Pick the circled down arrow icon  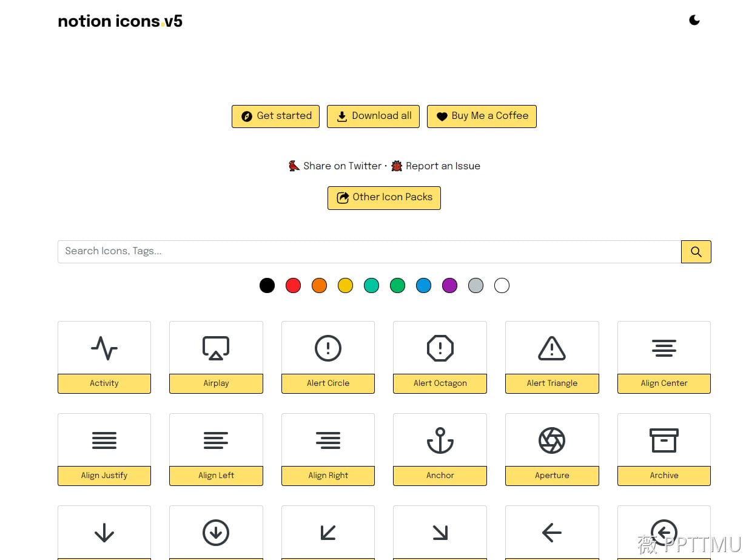pos(216,533)
